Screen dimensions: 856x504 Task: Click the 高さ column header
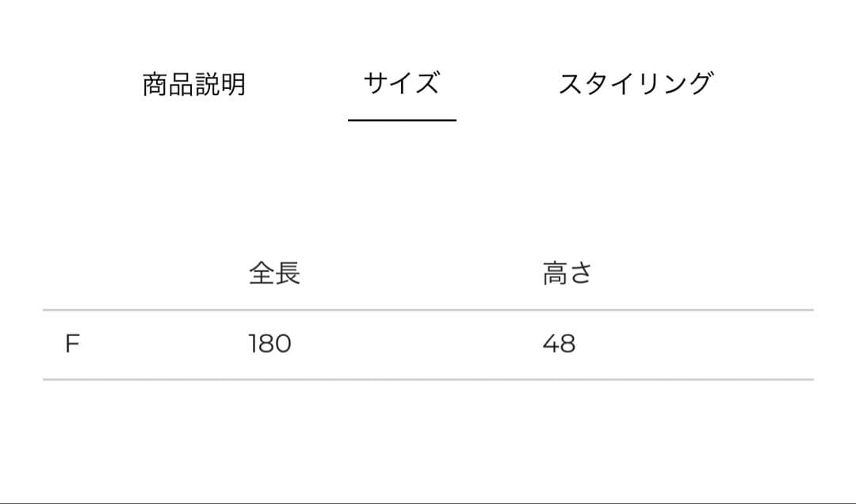pos(567,273)
